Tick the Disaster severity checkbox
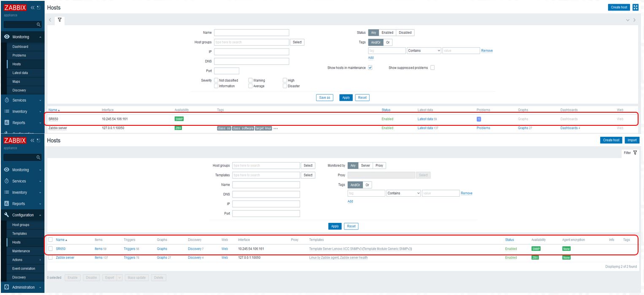The image size is (644, 295). (285, 86)
